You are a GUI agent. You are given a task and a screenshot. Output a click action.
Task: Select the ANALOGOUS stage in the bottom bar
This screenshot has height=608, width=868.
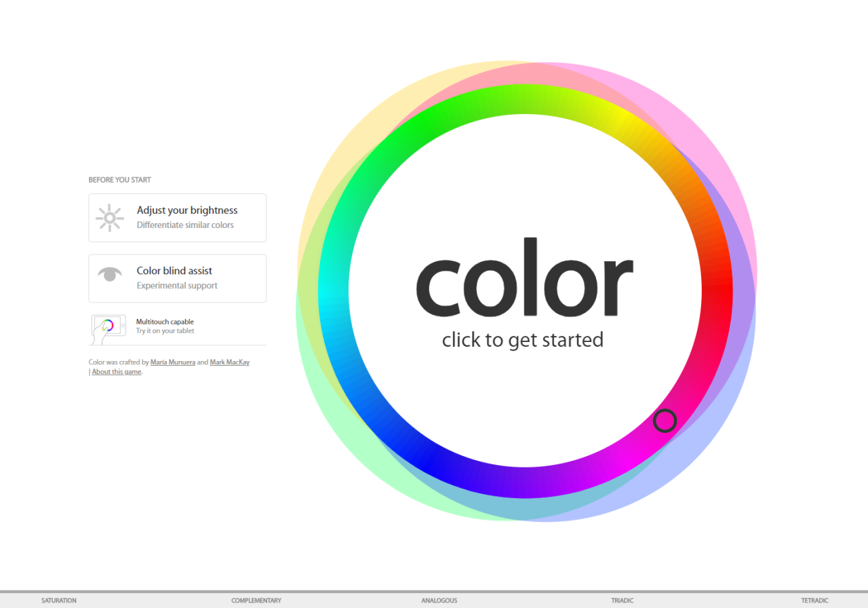439,601
